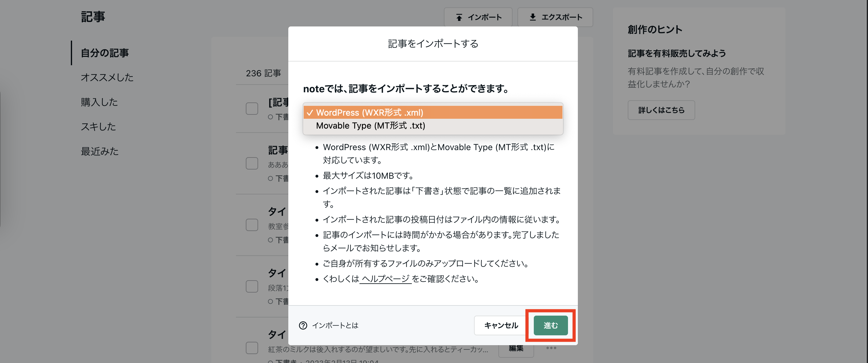
Task: Click the 詳しくはこちら button
Action: pos(661,110)
